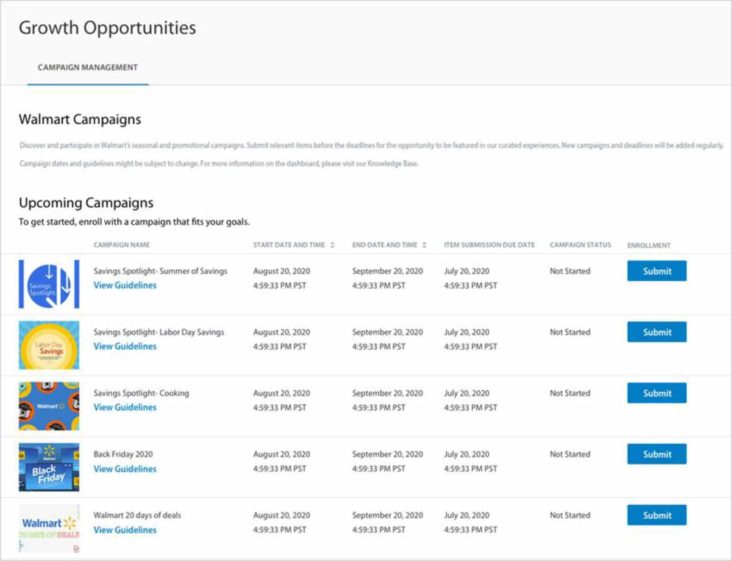View Guidelines for Labor Day Savings
Screen dimensions: 732x561
(x=125, y=346)
